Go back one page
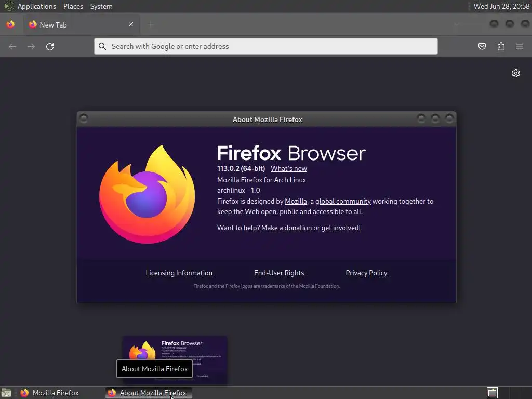This screenshot has width=532, height=399. click(12, 46)
